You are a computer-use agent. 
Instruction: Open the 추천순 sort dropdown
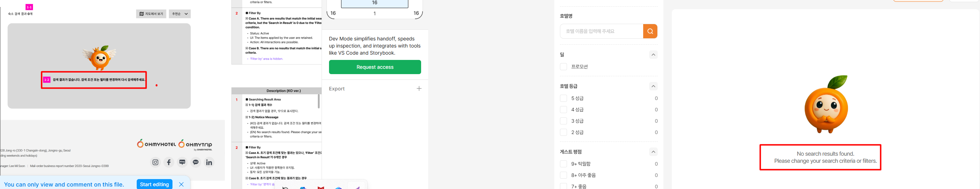180,14
